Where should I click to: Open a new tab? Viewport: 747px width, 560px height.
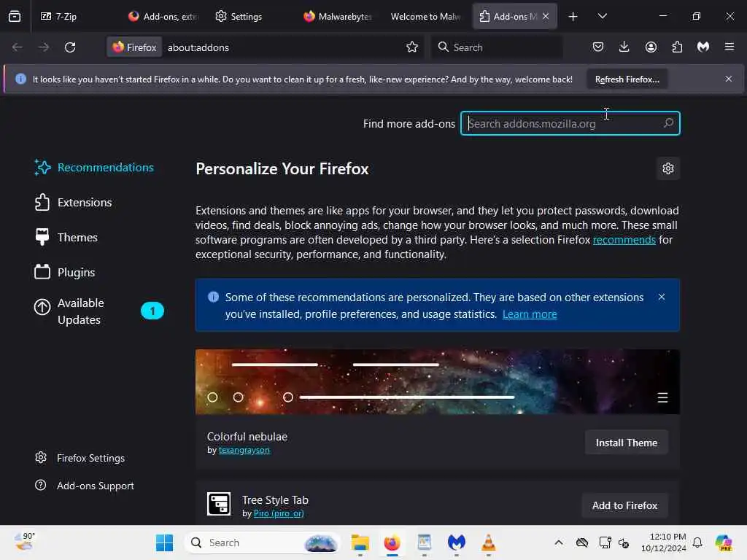[573, 17]
